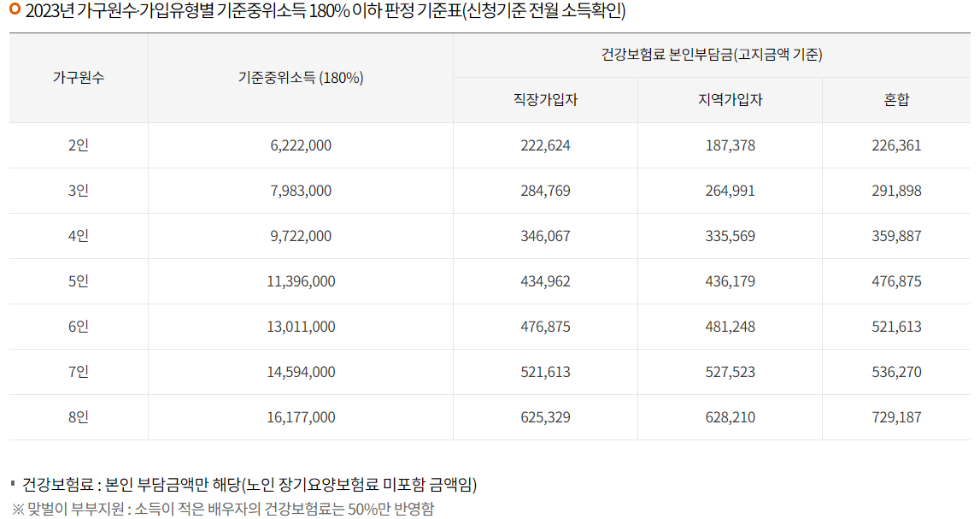This screenshot has height=519, width=980.
Task: Select the 6,222,000 income cell
Action: [301, 145]
